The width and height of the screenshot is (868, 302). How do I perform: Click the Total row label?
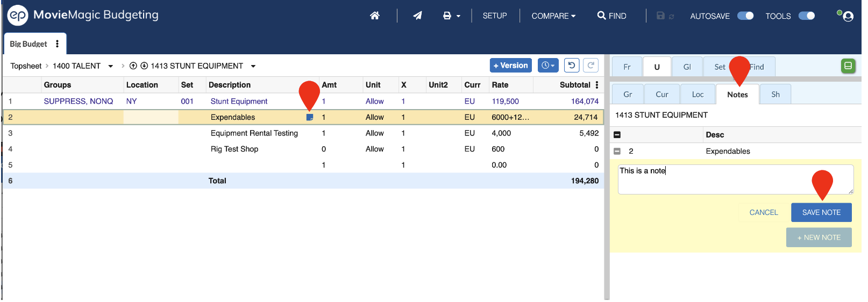tap(217, 181)
